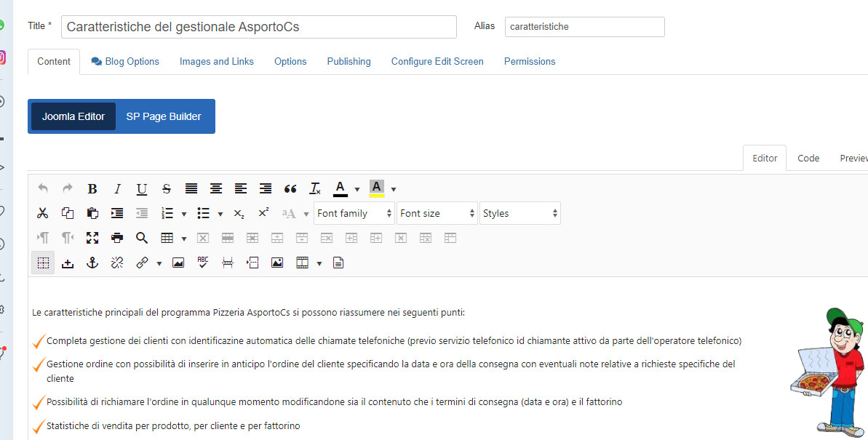Viewport: 868px width, 440px height.
Task: Select the Joomla Editor mode button
Action: (x=73, y=116)
